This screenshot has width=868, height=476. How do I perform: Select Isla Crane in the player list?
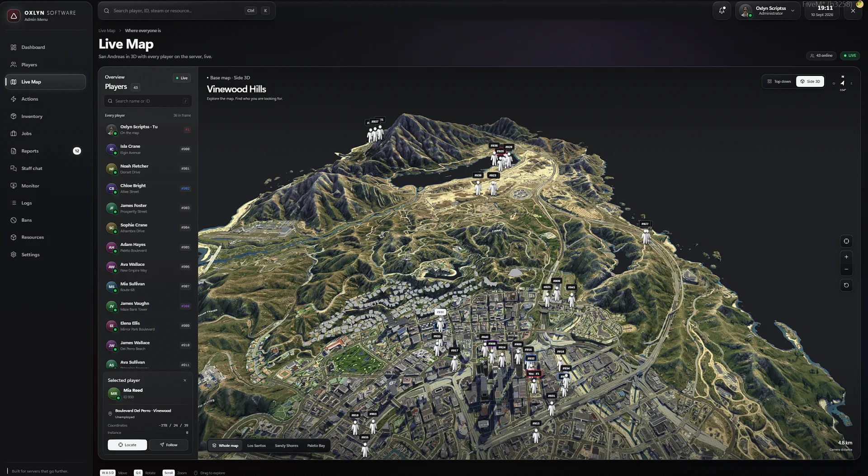(x=148, y=149)
